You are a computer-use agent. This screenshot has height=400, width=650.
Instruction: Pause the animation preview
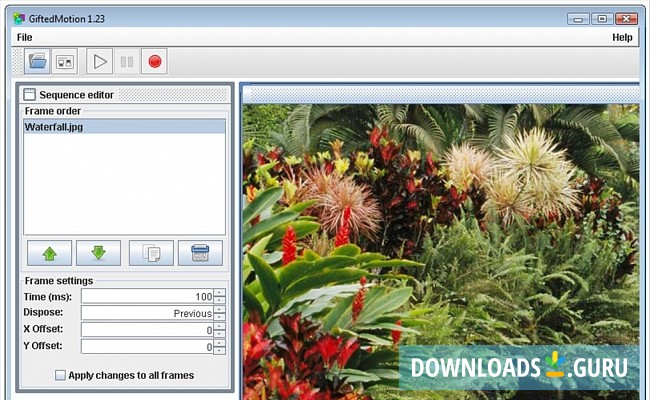click(127, 61)
